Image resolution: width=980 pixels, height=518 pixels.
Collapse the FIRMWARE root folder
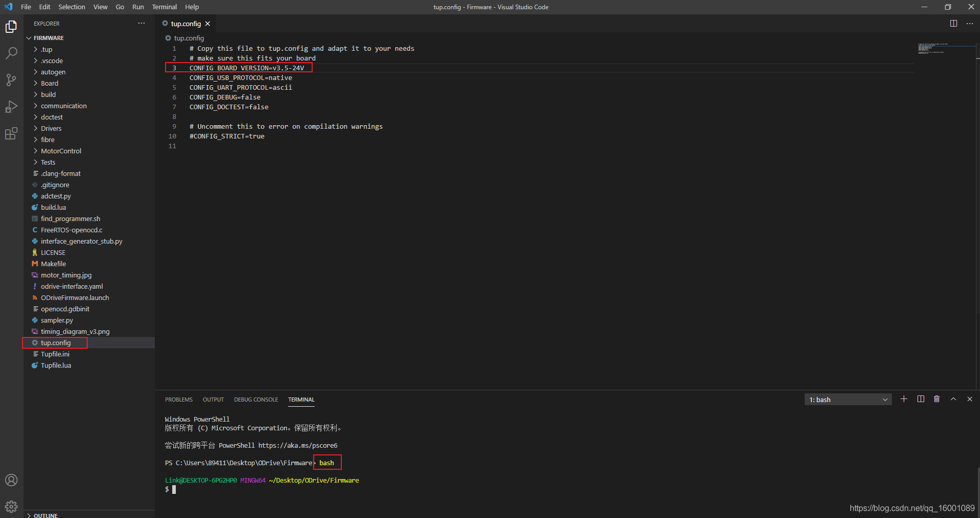coord(49,38)
